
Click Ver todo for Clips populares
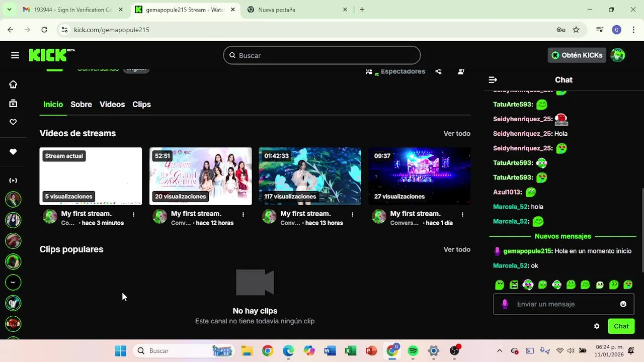click(457, 249)
